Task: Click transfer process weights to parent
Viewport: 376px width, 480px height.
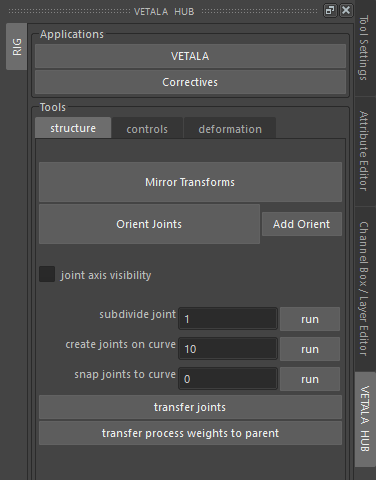Action: point(190,433)
